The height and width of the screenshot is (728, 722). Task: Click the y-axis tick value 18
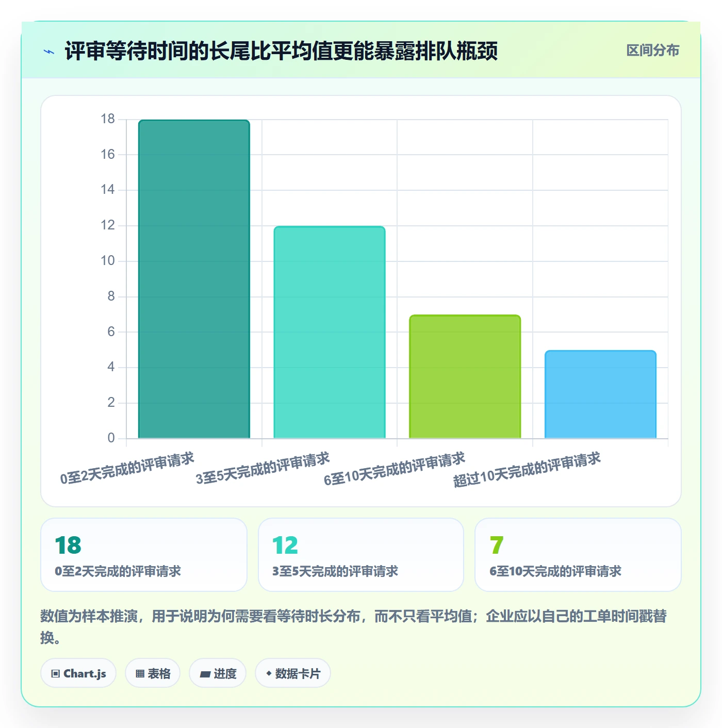pyautogui.click(x=108, y=119)
